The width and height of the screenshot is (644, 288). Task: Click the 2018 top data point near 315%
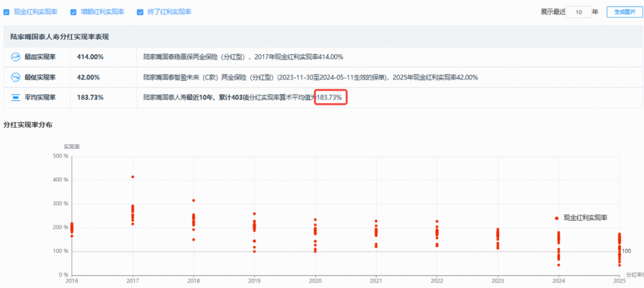[193, 200]
